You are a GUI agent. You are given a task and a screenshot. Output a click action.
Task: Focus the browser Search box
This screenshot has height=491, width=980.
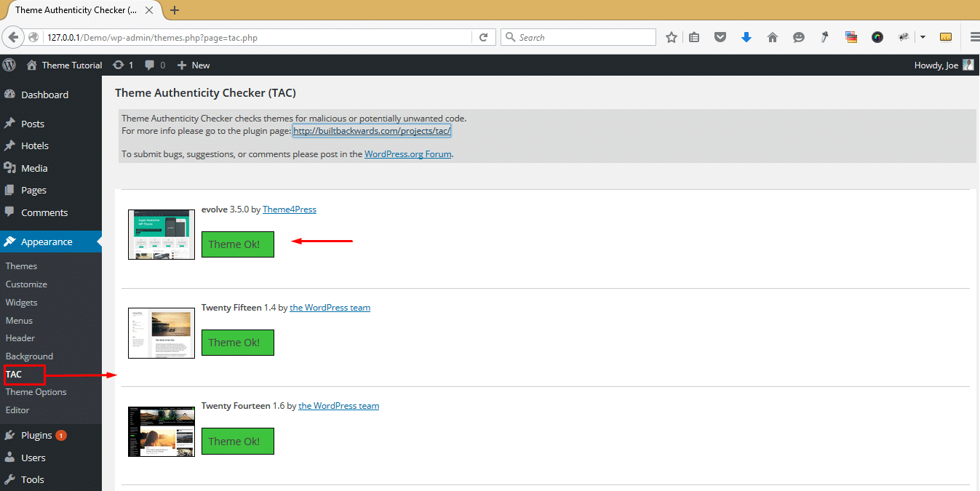point(578,37)
